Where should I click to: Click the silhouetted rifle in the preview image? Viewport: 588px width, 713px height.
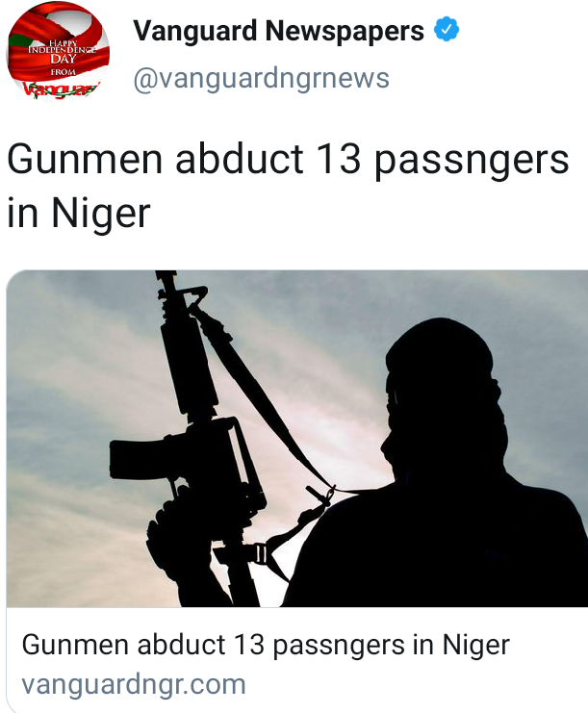pos(195,437)
